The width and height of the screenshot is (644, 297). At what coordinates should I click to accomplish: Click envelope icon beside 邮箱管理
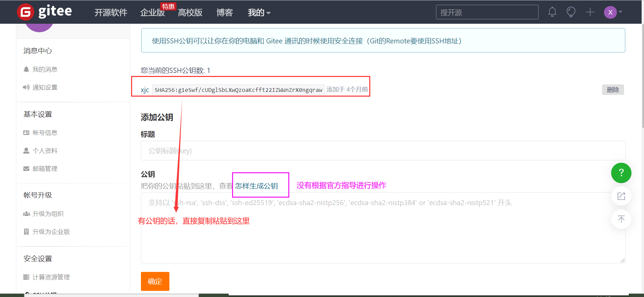coord(26,169)
